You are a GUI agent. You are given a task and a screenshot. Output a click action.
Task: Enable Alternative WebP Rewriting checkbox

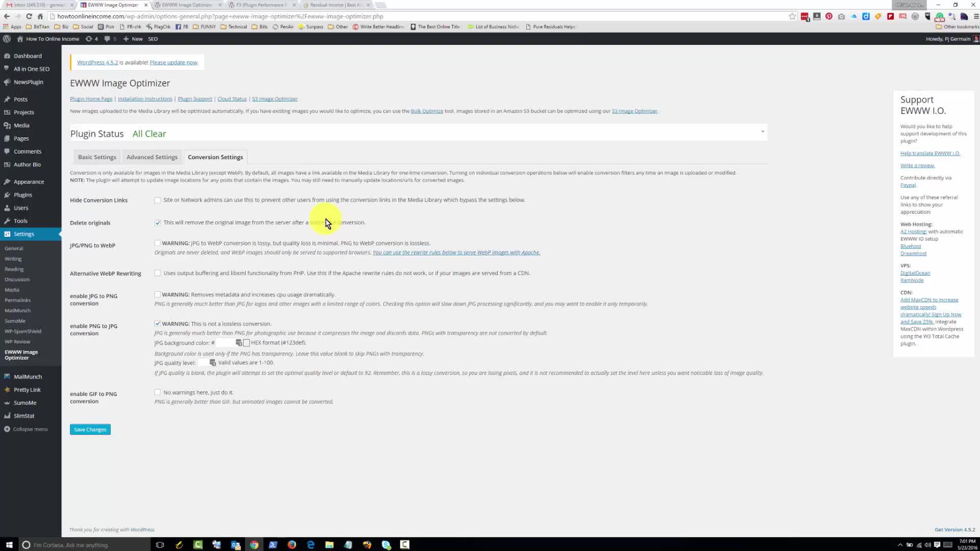[x=158, y=273]
